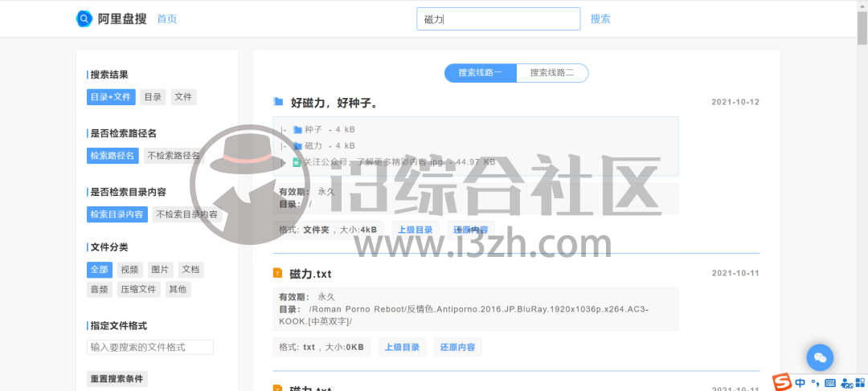Click the 2021-10-12 date text

pyautogui.click(x=735, y=102)
